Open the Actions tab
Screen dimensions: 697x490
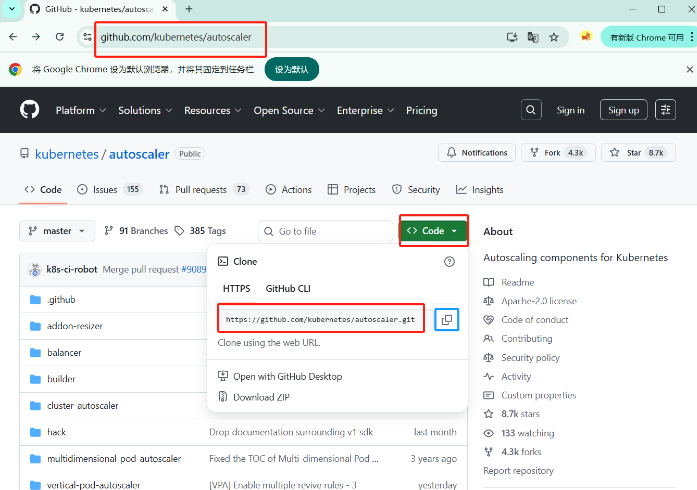click(x=288, y=190)
